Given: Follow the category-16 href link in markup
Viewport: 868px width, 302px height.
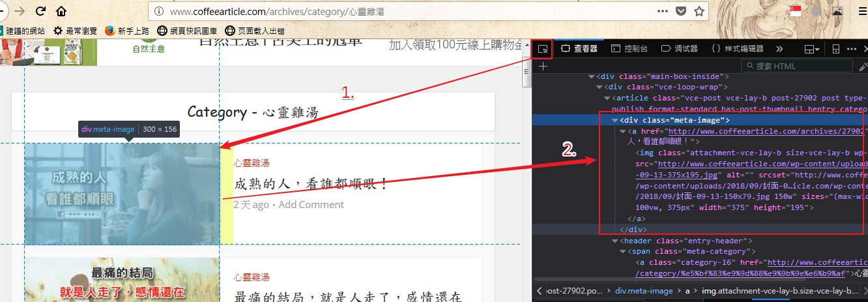Looking at the screenshot, I should tap(817, 262).
